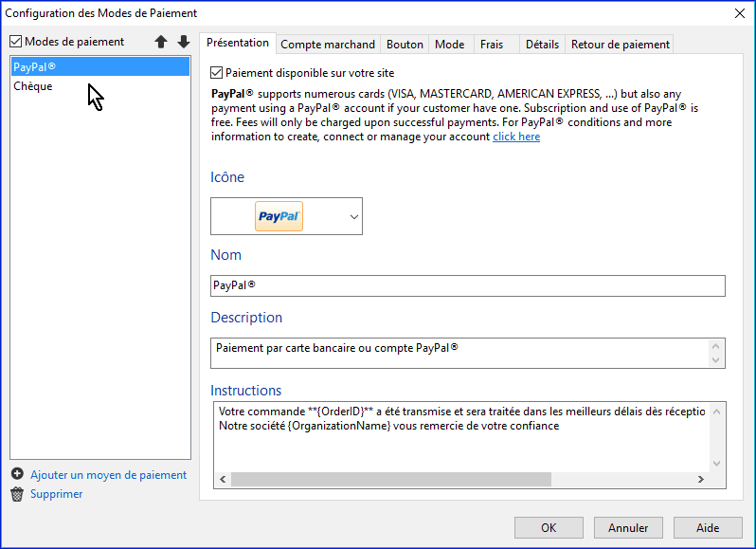Image resolution: width=756 pixels, height=549 pixels.
Task: Open the Retour de paiement tab
Action: click(x=620, y=45)
